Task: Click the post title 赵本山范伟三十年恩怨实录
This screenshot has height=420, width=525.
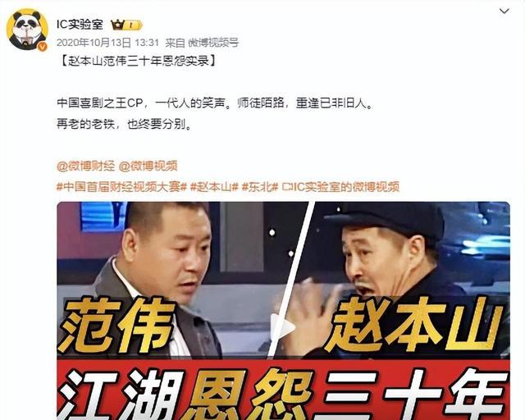Action: [139, 62]
